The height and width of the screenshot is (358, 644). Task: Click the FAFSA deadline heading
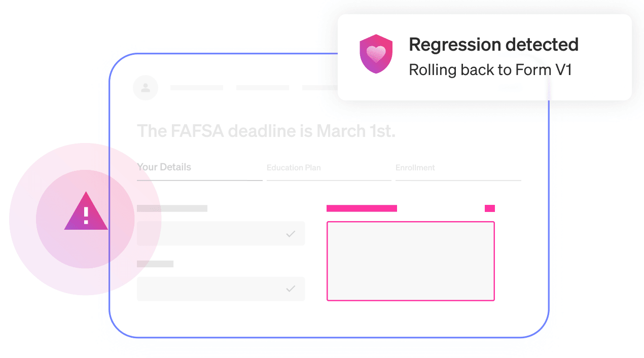(x=266, y=131)
